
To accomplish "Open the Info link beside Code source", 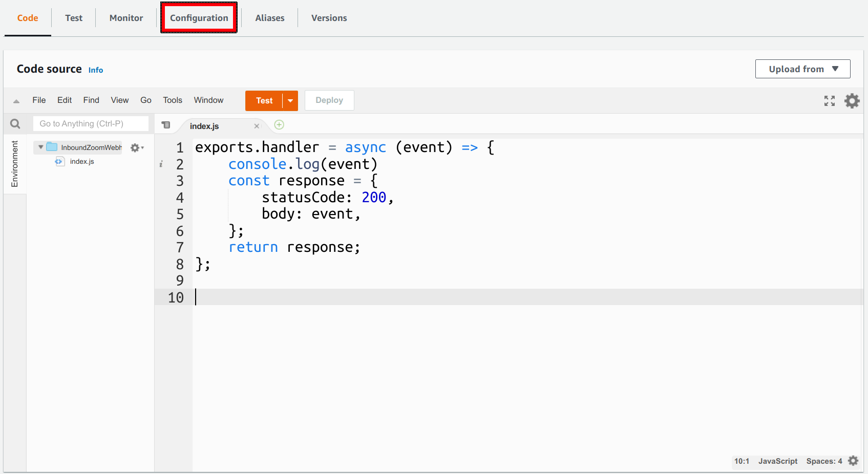I will coord(95,70).
